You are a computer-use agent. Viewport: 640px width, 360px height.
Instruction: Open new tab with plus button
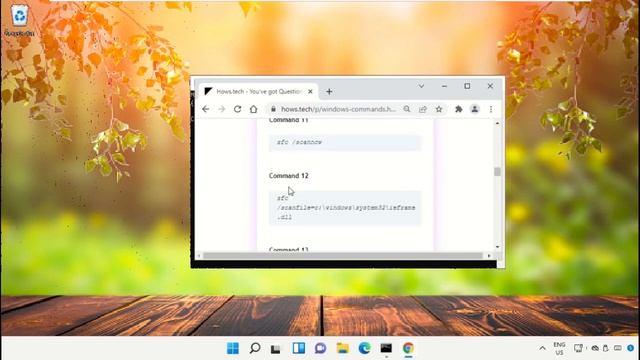[329, 91]
